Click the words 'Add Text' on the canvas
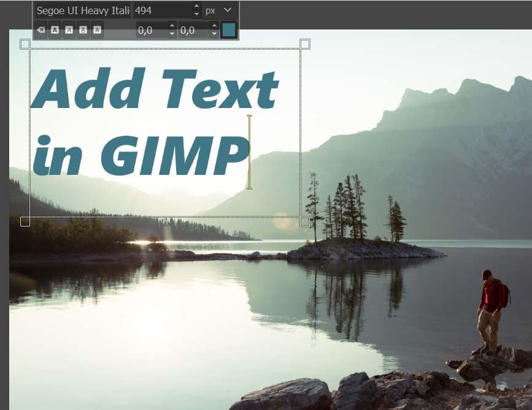Image resolution: width=532 pixels, height=410 pixels. pos(155,88)
